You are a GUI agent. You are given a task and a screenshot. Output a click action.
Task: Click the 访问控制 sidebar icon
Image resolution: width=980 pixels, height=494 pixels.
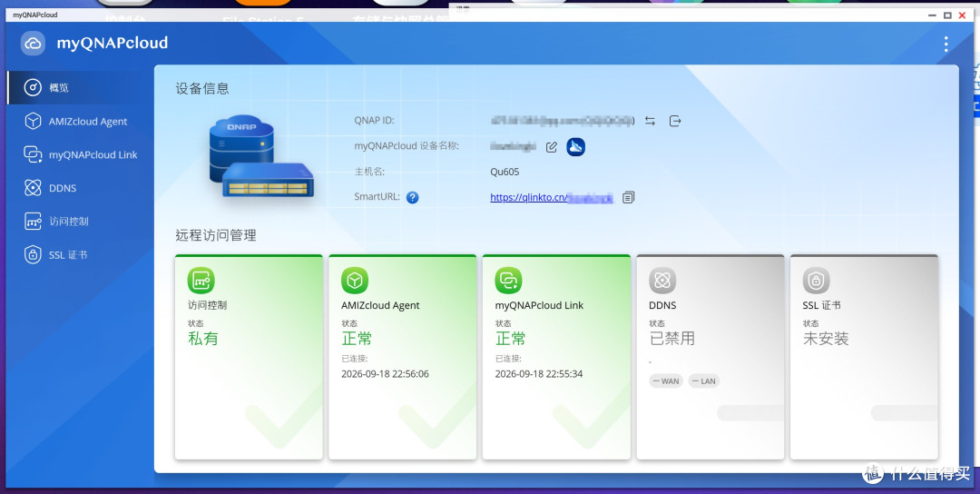pos(33,221)
